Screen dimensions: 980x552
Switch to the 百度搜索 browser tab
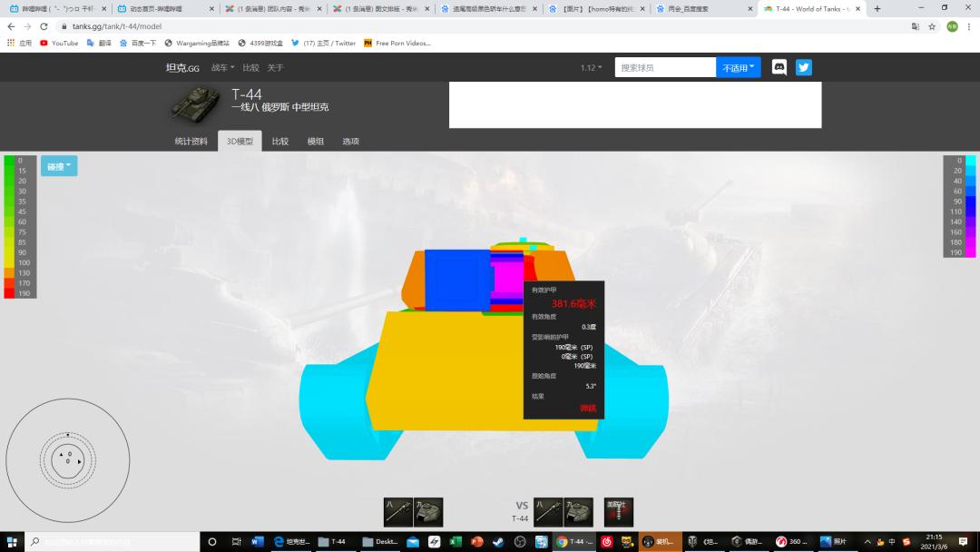(704, 9)
